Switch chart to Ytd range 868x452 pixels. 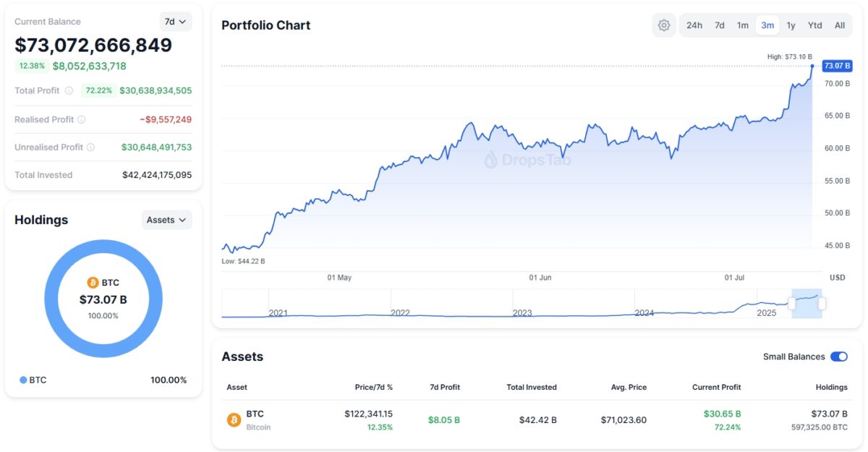[814, 25]
